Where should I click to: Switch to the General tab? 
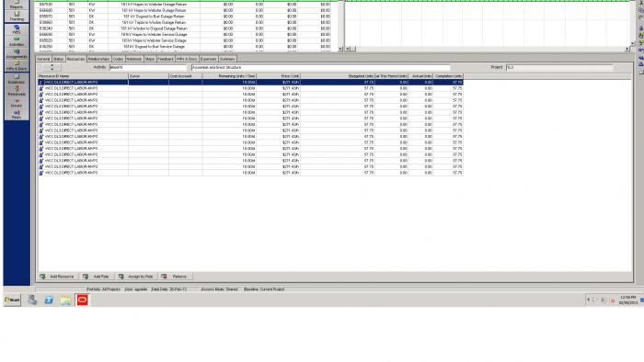coord(43,59)
